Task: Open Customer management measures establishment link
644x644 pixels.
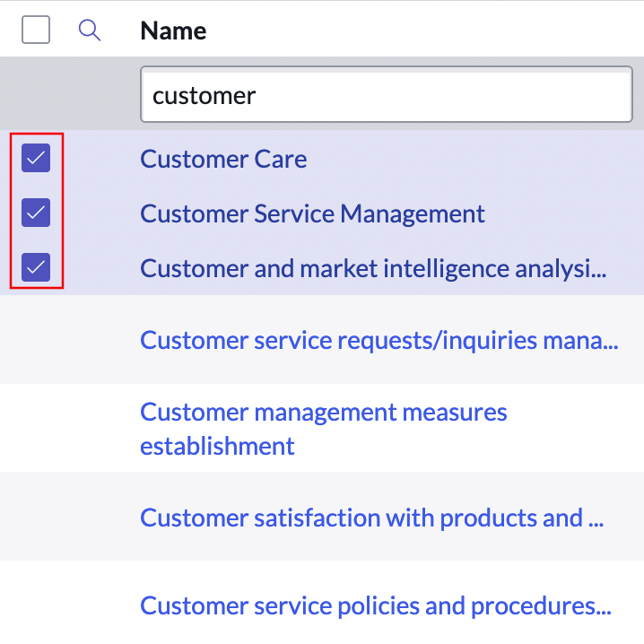Action: (324, 413)
